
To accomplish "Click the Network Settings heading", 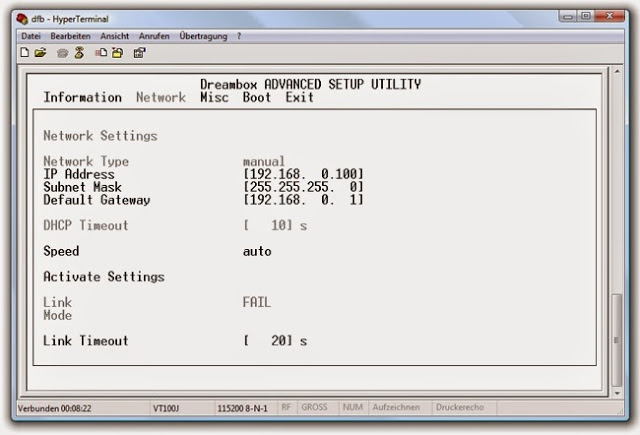I will pos(100,135).
